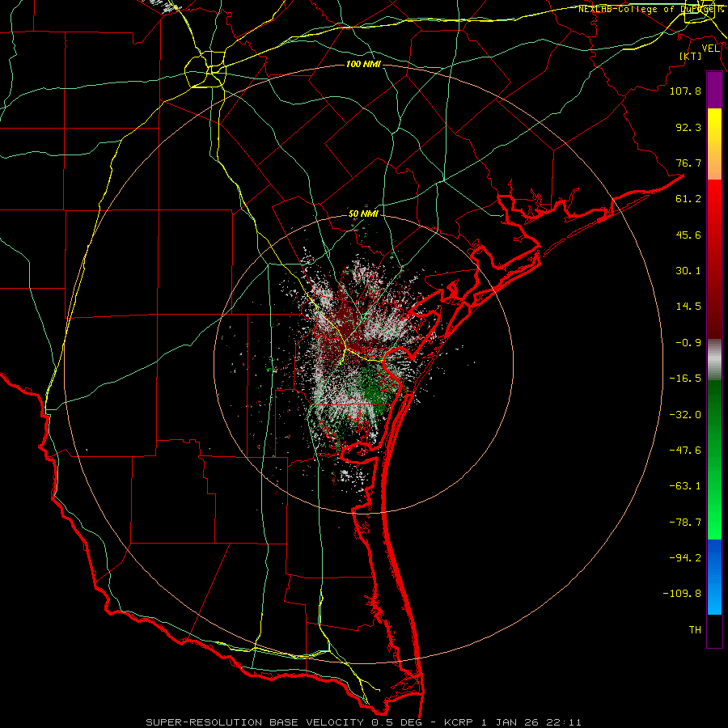Select the 76.7 velocity scale value

coord(688,163)
